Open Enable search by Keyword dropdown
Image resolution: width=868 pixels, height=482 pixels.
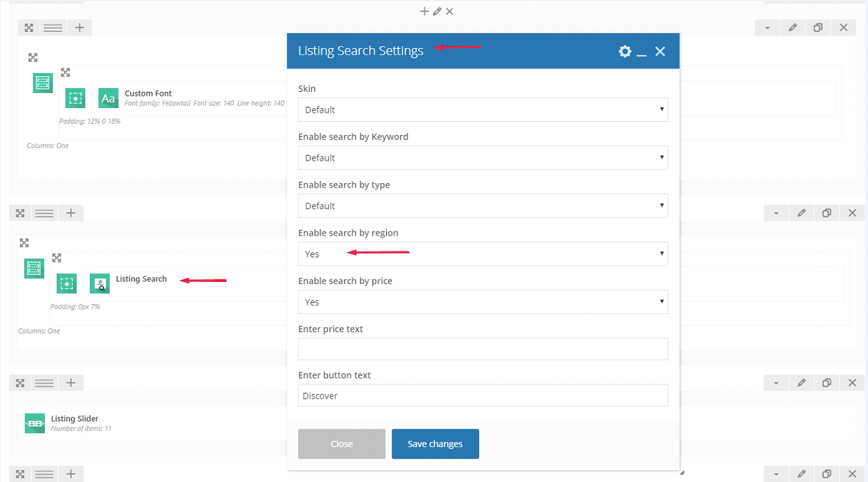point(483,158)
